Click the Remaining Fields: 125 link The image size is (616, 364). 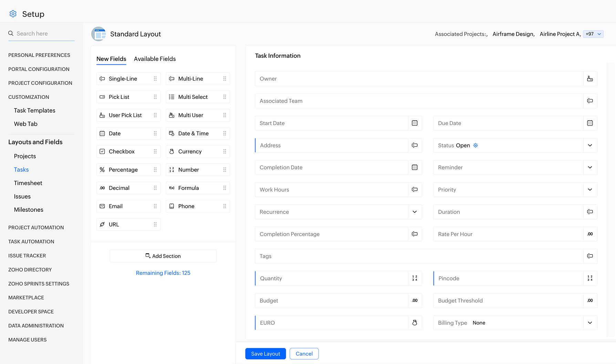coord(163,273)
